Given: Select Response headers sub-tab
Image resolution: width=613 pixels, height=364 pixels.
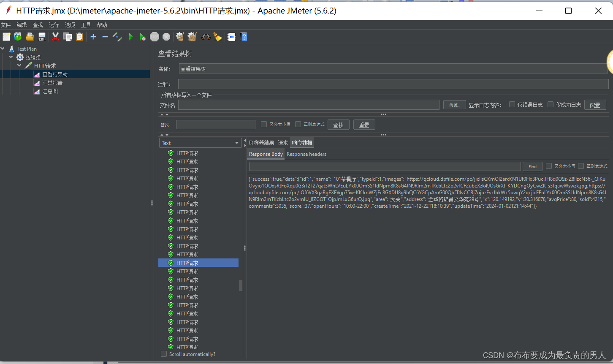Looking at the screenshot, I should (x=306, y=154).
